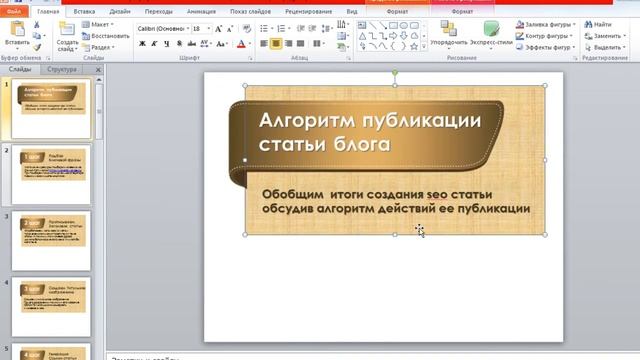This screenshot has height=360, width=640.
Task: Select slide 2 thumbnail
Action: 51,174
